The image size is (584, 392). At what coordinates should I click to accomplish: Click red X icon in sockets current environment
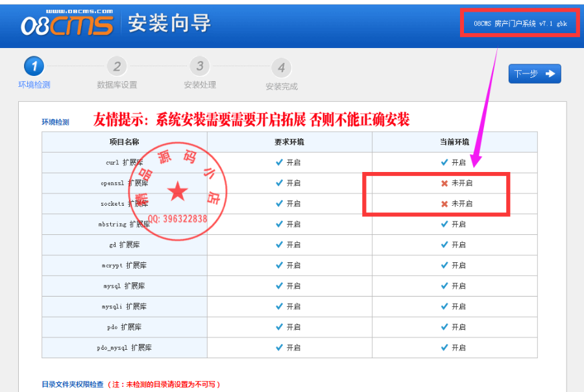444,204
